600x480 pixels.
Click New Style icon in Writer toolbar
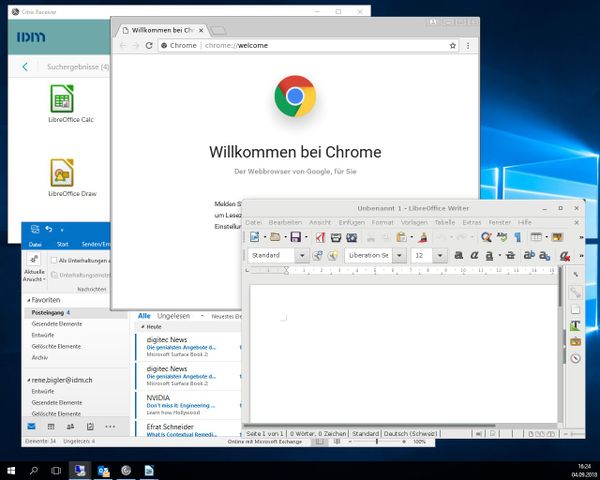333,255
